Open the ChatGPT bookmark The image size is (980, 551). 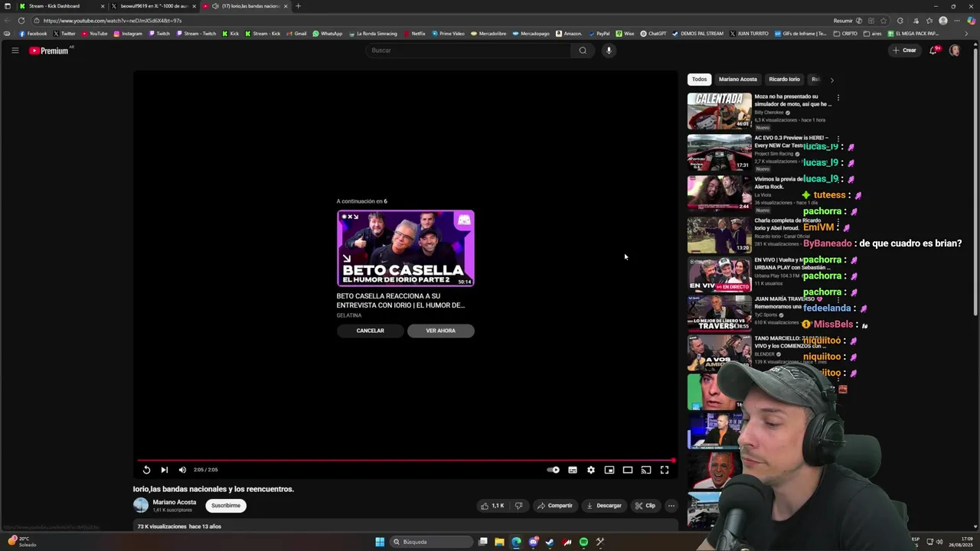pyautogui.click(x=653, y=34)
